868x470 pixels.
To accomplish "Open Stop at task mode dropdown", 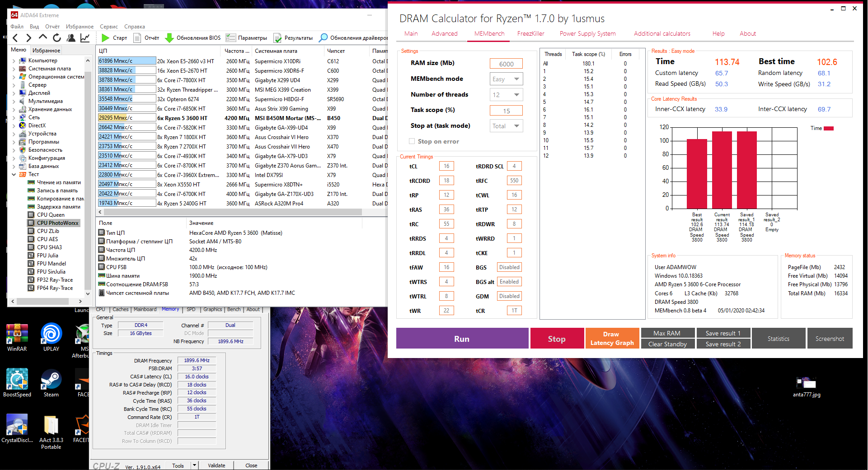I will point(506,126).
